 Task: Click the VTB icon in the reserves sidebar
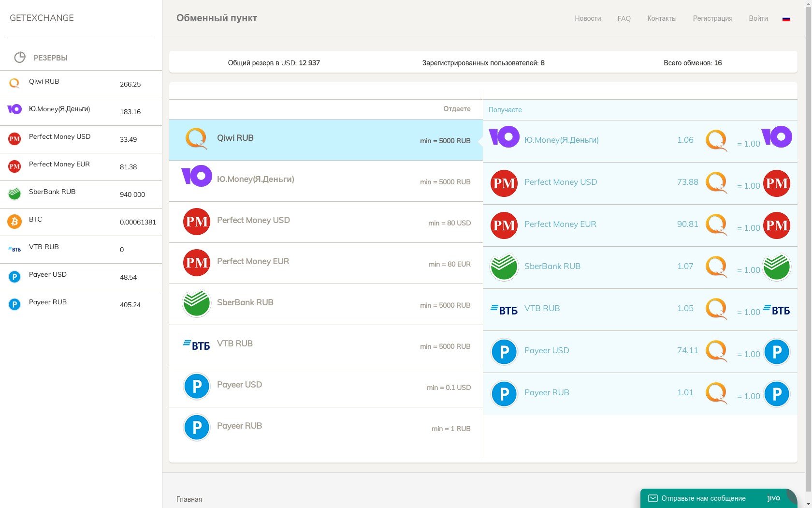coord(14,249)
